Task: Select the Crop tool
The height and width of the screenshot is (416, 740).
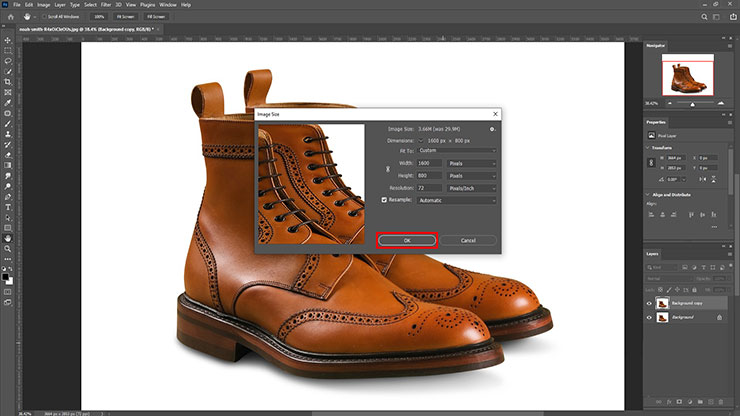Action: pos(7,81)
